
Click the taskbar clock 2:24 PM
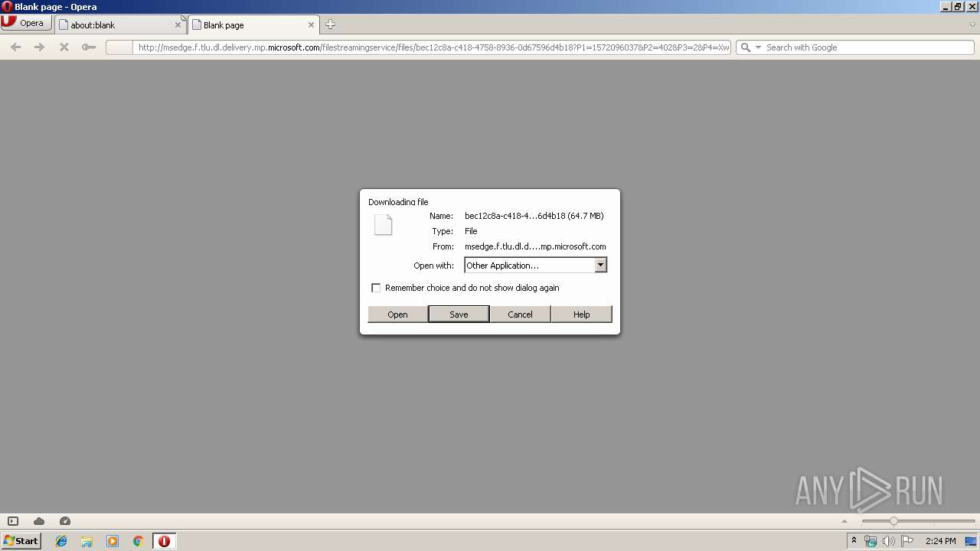point(940,541)
